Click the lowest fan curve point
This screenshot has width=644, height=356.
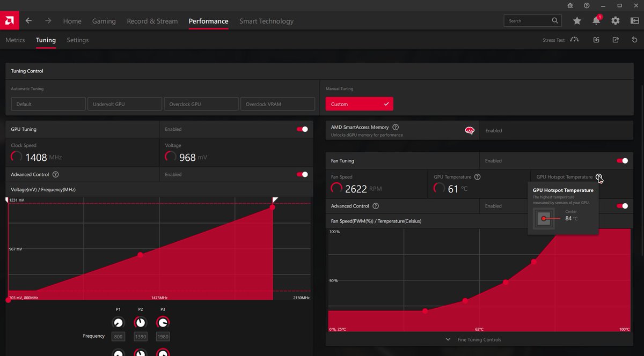tap(425, 311)
